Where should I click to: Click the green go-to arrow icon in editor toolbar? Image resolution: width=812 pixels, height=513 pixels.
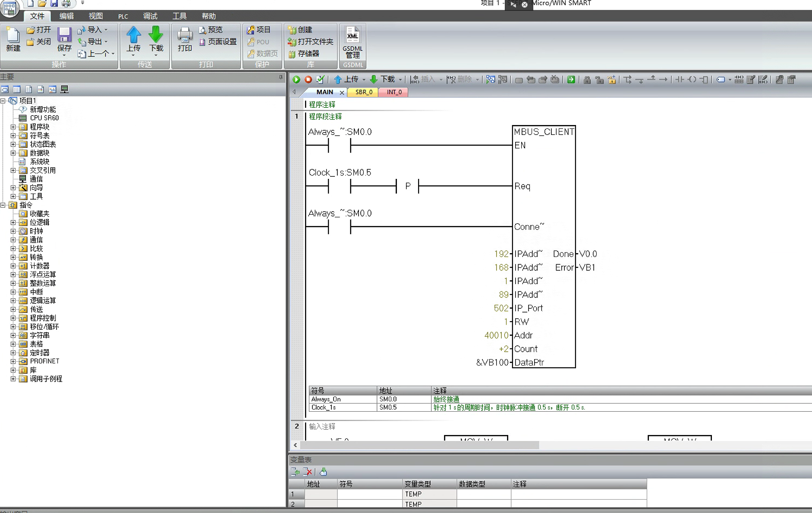pos(571,79)
